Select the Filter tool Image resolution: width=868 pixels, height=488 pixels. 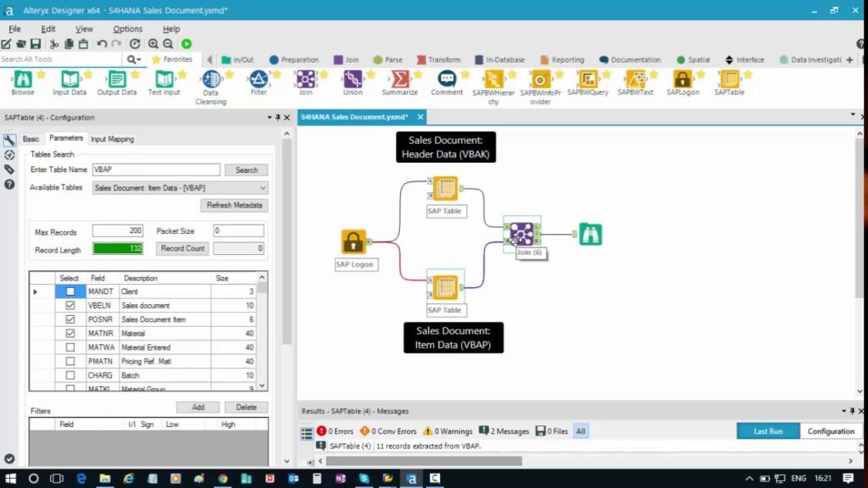pos(259,84)
